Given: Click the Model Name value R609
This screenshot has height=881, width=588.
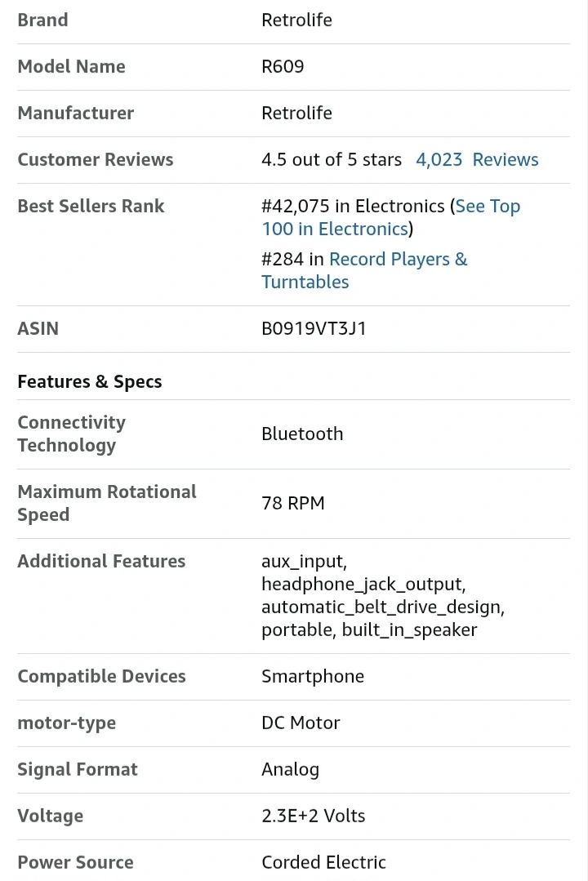Looking at the screenshot, I should pyautogui.click(x=283, y=66).
